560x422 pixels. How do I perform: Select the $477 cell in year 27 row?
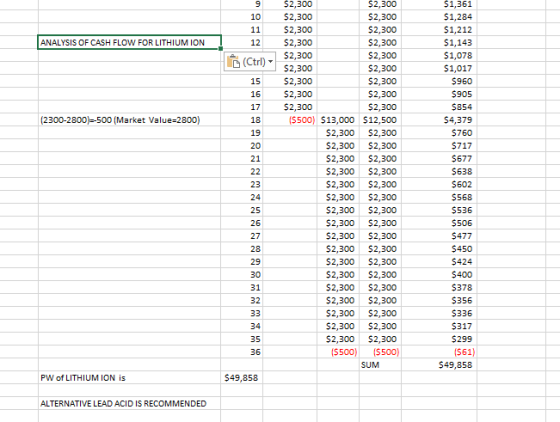(x=439, y=236)
